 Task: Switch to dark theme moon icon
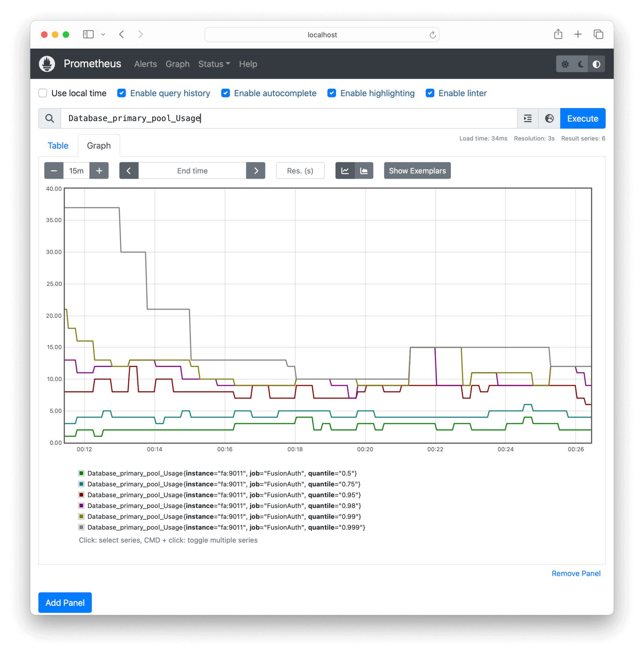[x=581, y=64]
